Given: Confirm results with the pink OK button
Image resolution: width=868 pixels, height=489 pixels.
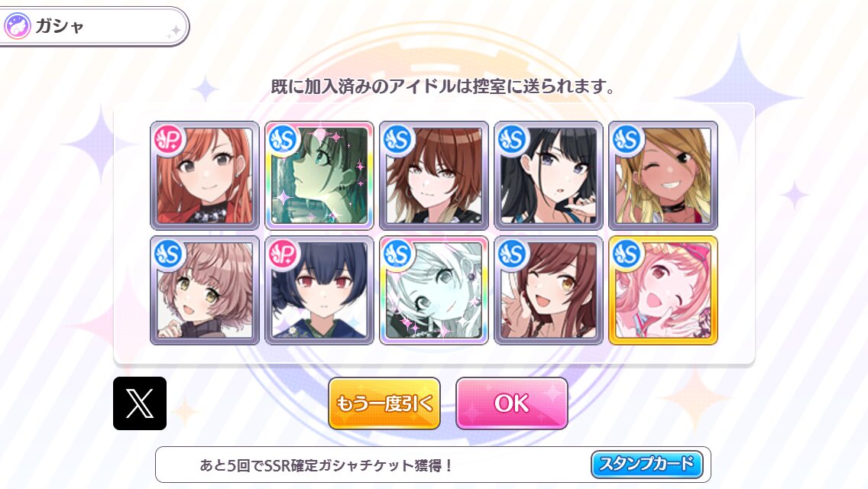Looking at the screenshot, I should [511, 403].
